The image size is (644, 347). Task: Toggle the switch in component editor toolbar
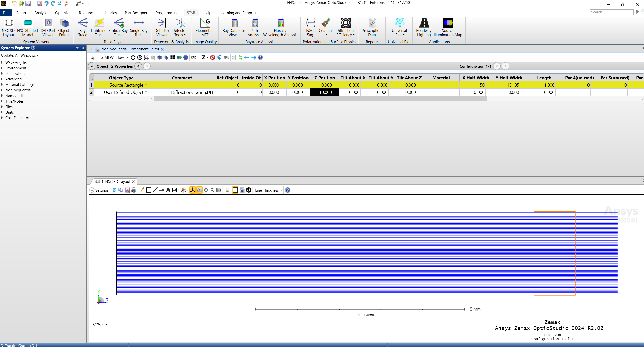point(227,57)
